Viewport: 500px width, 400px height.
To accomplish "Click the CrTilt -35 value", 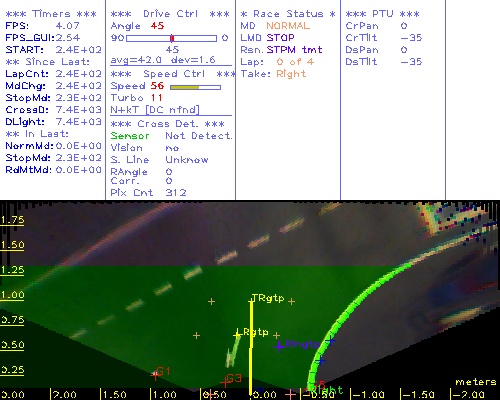I will [x=411, y=38].
